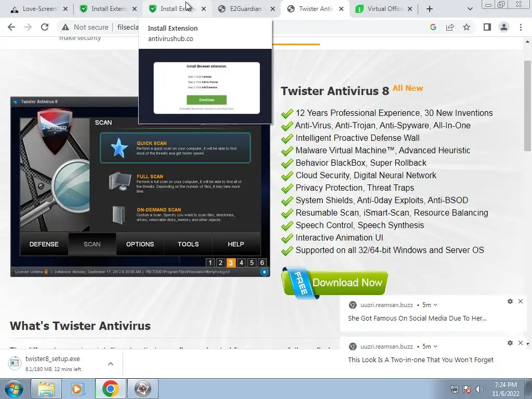Close the Love-Screen tab
Image resolution: width=532 pixels, height=399 pixels.
[x=65, y=9]
